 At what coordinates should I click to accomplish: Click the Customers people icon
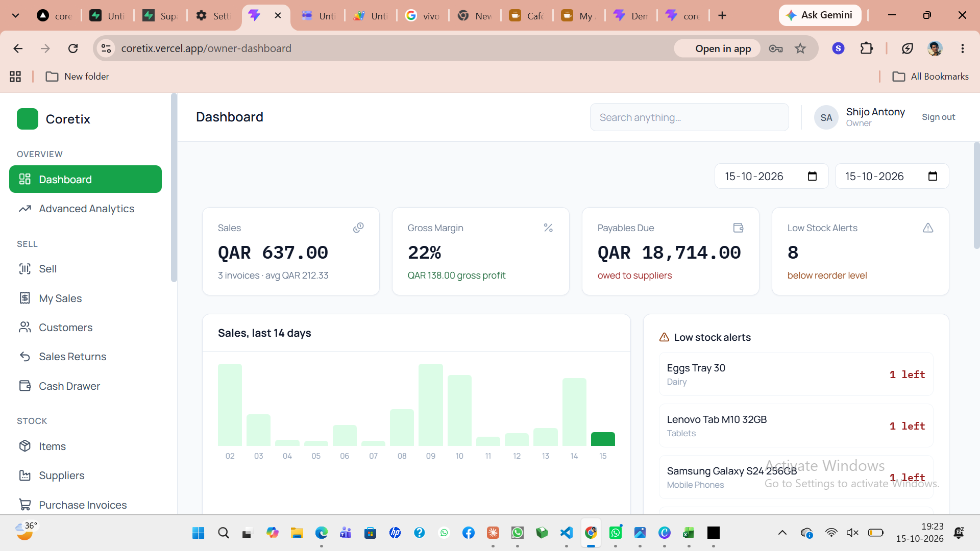(x=24, y=327)
